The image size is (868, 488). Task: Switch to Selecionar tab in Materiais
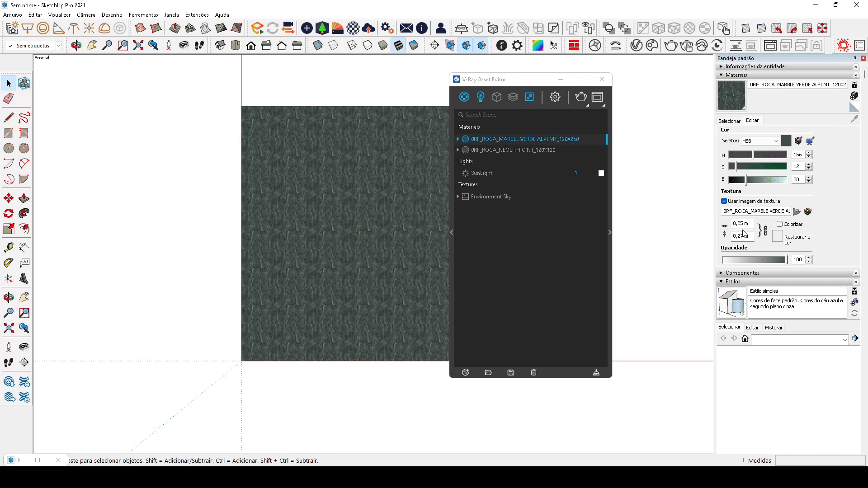point(729,121)
